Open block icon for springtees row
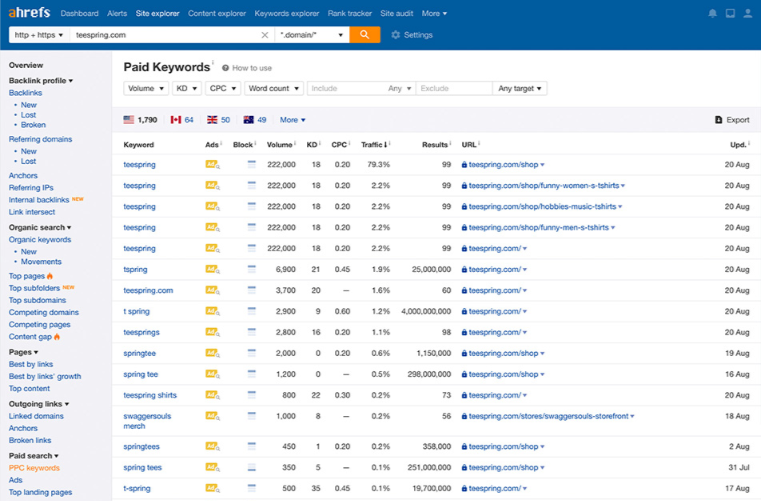 click(x=251, y=446)
